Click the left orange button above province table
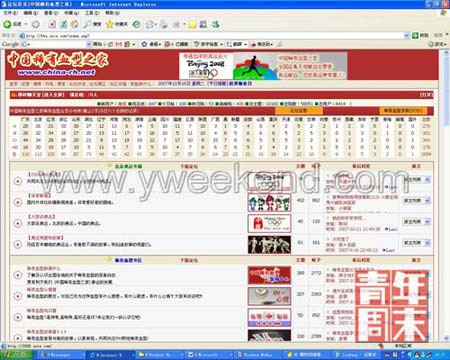 (x=299, y=111)
